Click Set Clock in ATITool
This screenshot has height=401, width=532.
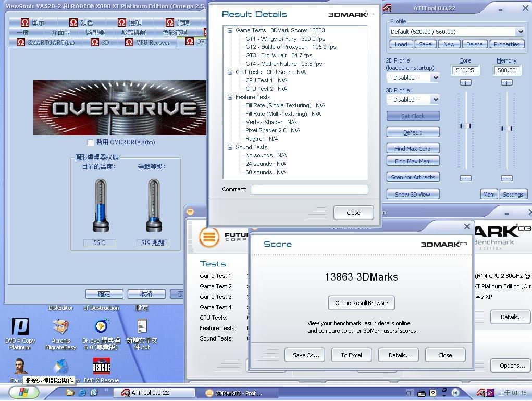coord(413,116)
